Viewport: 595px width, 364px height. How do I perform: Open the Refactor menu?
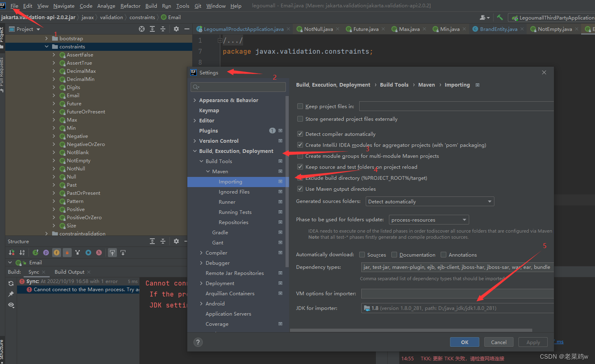pos(130,6)
